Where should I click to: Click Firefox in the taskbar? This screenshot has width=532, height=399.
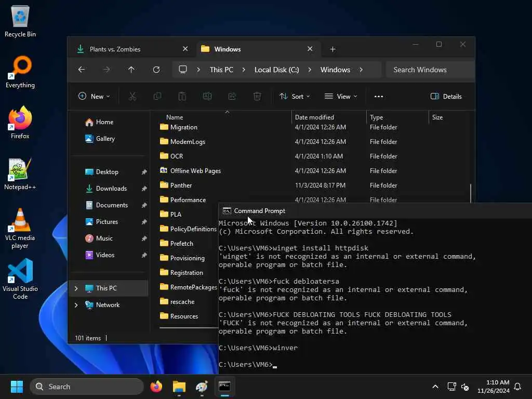pos(156,387)
